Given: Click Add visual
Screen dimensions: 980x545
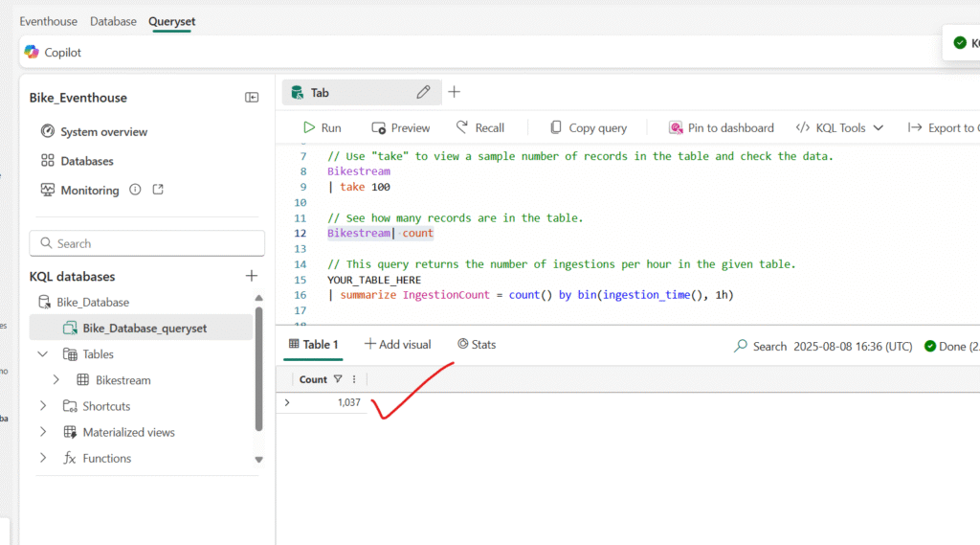Looking at the screenshot, I should [397, 345].
